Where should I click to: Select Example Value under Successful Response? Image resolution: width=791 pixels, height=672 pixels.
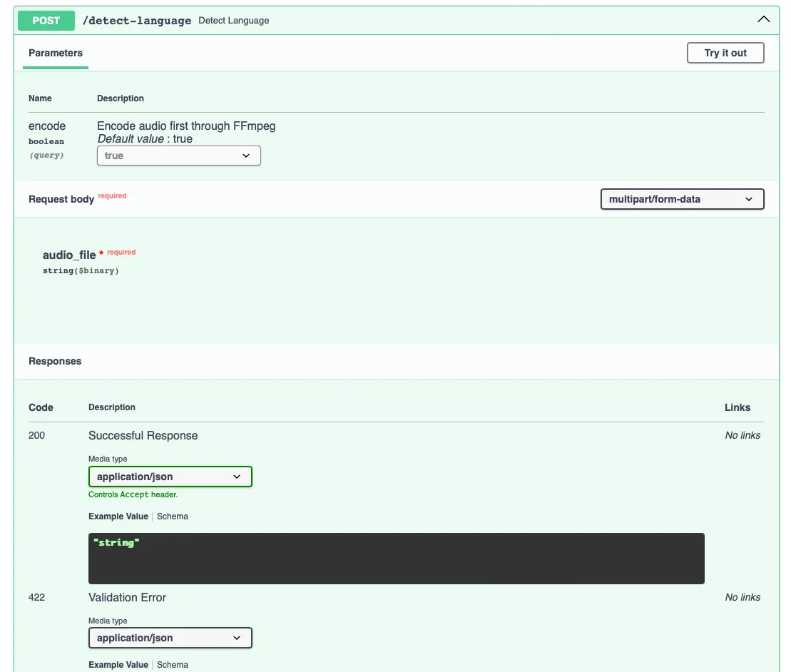coord(118,516)
